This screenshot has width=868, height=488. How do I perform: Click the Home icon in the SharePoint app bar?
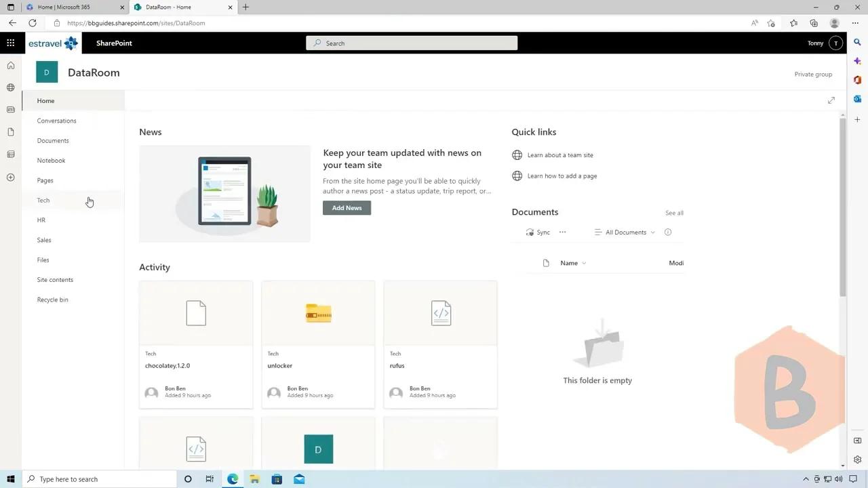[x=10, y=65]
